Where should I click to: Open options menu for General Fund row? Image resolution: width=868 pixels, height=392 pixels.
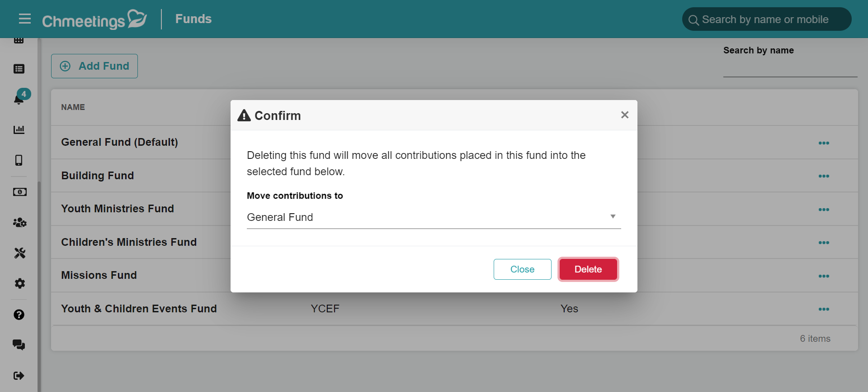824,143
